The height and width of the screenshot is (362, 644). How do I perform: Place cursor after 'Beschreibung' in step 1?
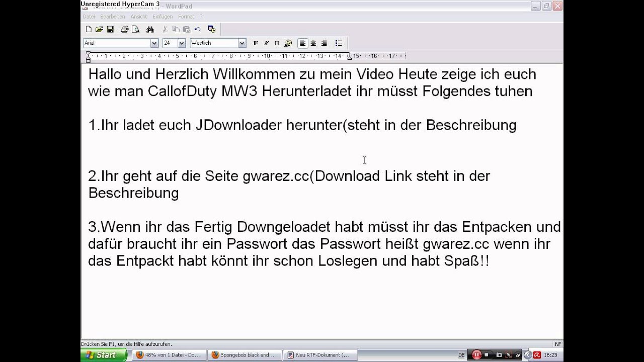[x=517, y=125]
